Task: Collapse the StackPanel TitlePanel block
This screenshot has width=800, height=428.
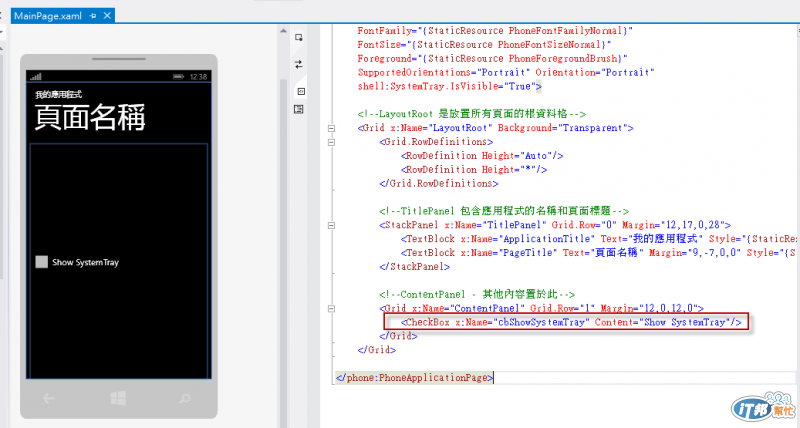Action: 331,225
